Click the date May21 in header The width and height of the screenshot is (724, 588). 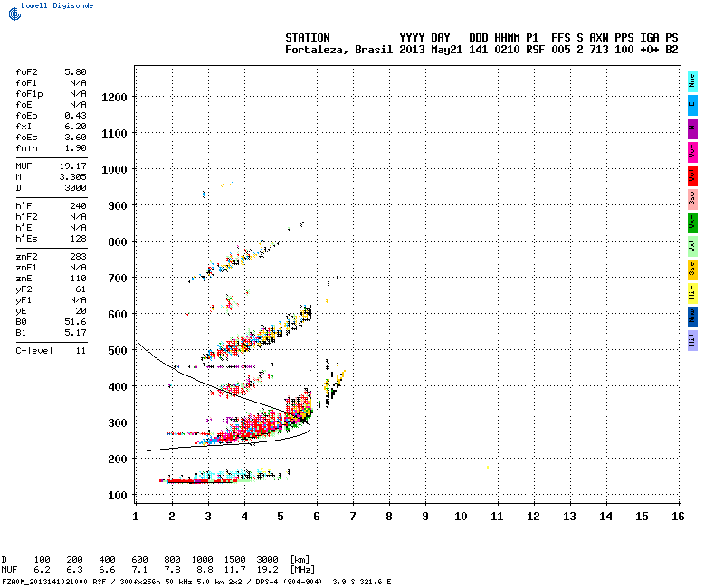coord(446,50)
